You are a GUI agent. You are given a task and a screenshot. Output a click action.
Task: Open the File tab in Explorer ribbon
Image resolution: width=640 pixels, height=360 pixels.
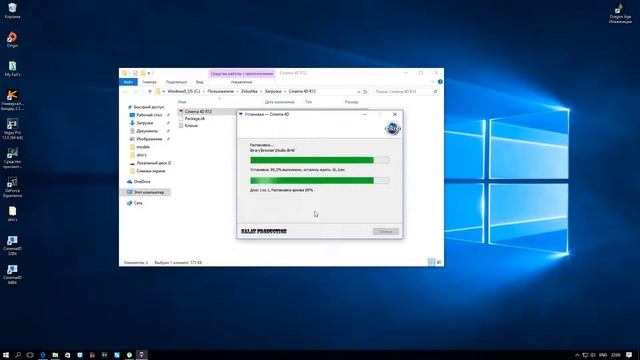coord(128,82)
